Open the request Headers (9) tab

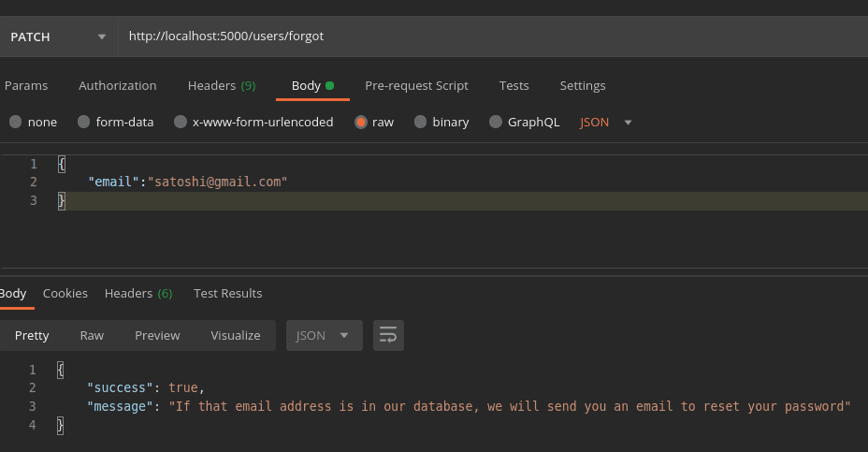point(222,85)
